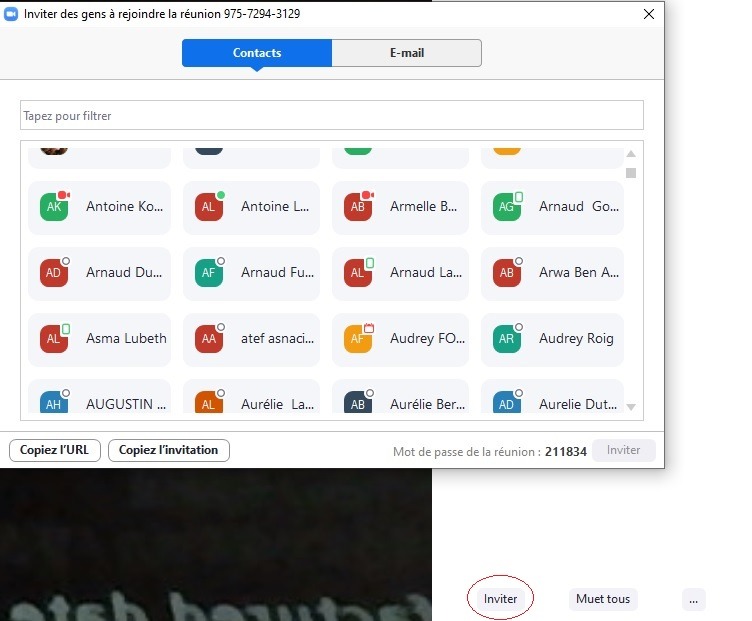
Task: Click the AB avatar for Armelle B...
Action: [358, 207]
